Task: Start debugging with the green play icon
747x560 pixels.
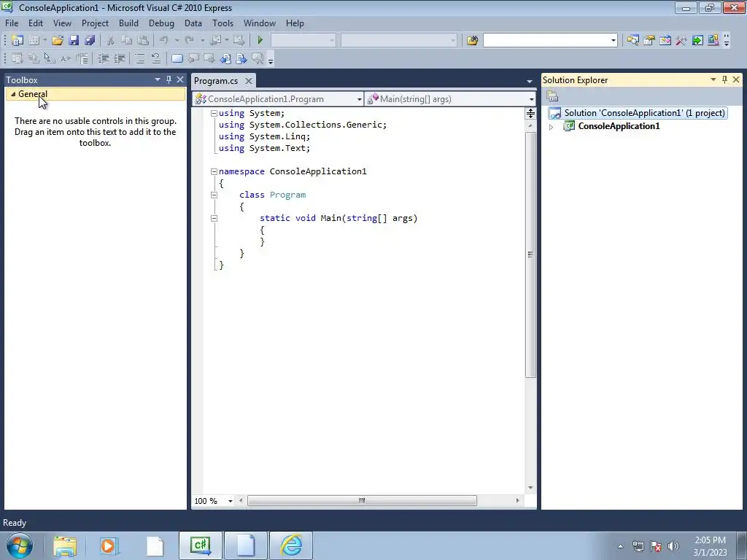Action: 260,40
